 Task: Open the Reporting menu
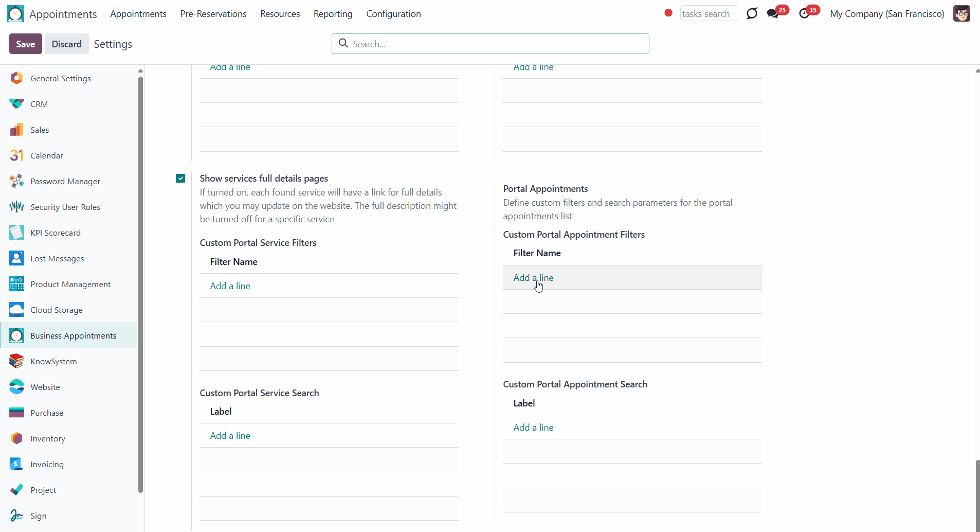333,14
